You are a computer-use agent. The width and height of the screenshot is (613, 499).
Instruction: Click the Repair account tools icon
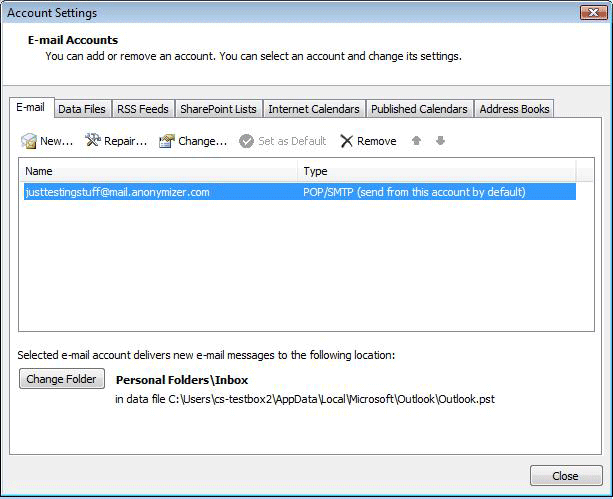coord(93,141)
